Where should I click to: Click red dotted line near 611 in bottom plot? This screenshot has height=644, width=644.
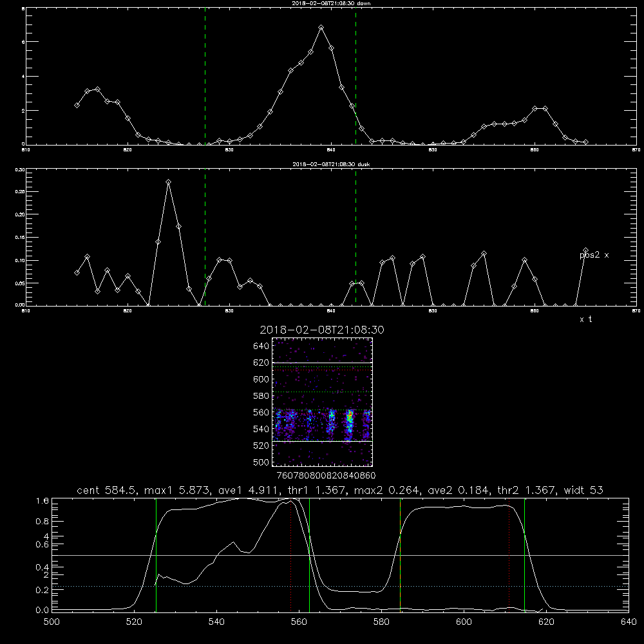pos(509,554)
